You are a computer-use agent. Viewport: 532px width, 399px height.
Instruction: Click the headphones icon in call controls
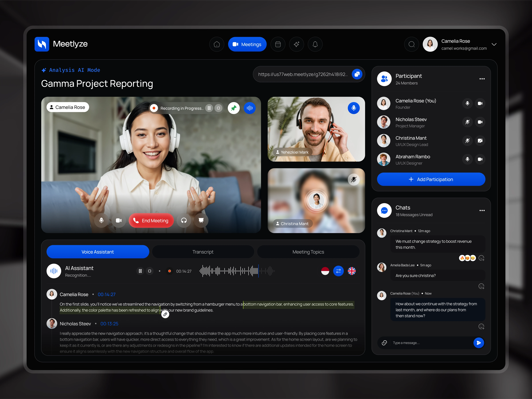(x=184, y=221)
